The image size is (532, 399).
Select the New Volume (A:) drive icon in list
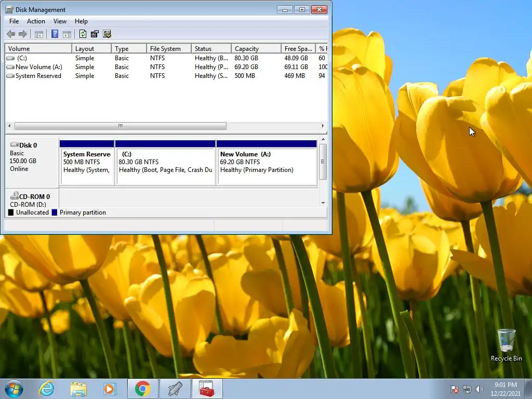click(x=10, y=67)
